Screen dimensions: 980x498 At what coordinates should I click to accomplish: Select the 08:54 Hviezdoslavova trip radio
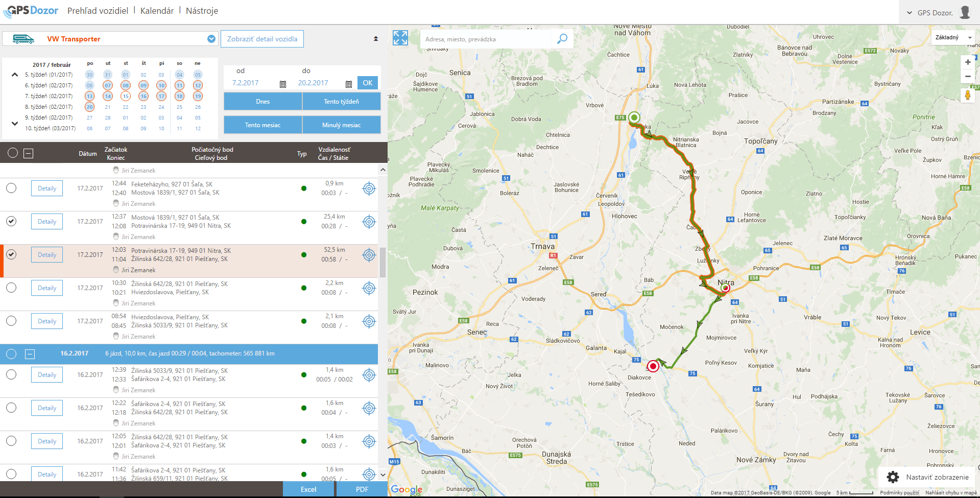pyautogui.click(x=11, y=321)
